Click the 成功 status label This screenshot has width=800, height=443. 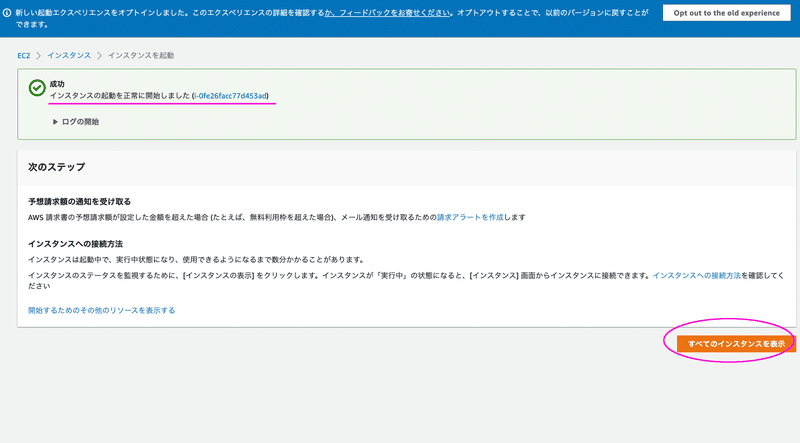[57, 84]
